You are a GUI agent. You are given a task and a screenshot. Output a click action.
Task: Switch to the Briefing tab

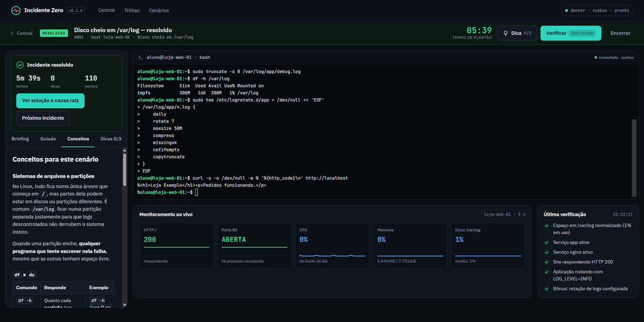[x=20, y=139]
